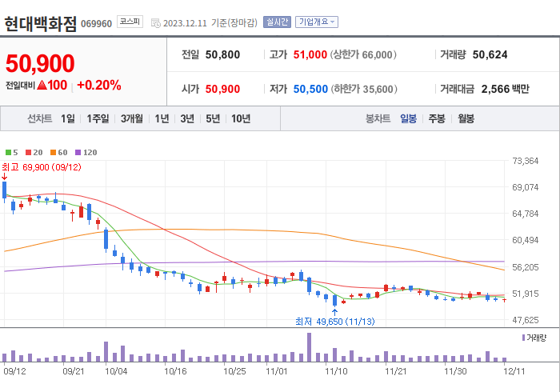Select the 10년 line chart tab

point(241,118)
